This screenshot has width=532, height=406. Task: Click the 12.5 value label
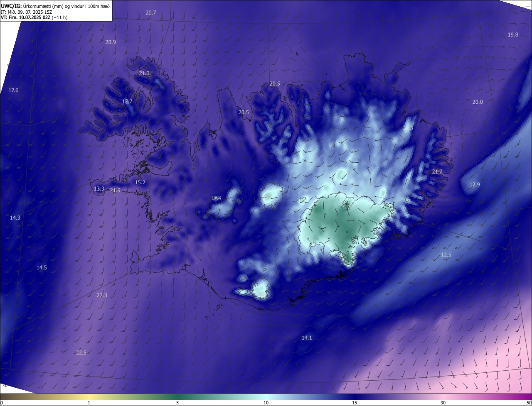point(446,255)
